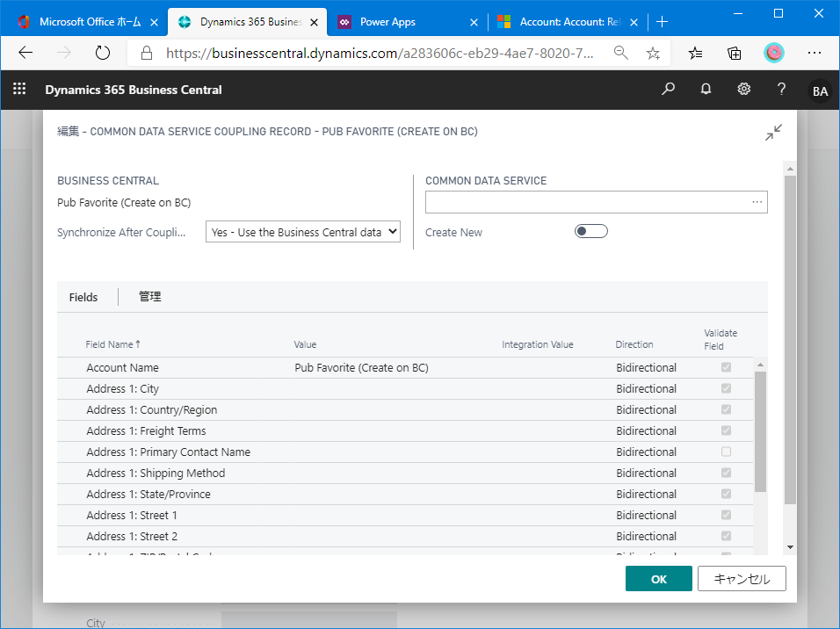Collapse dialog with the shrink arrows icon
Viewport: 840px width, 629px height.
coord(773,133)
